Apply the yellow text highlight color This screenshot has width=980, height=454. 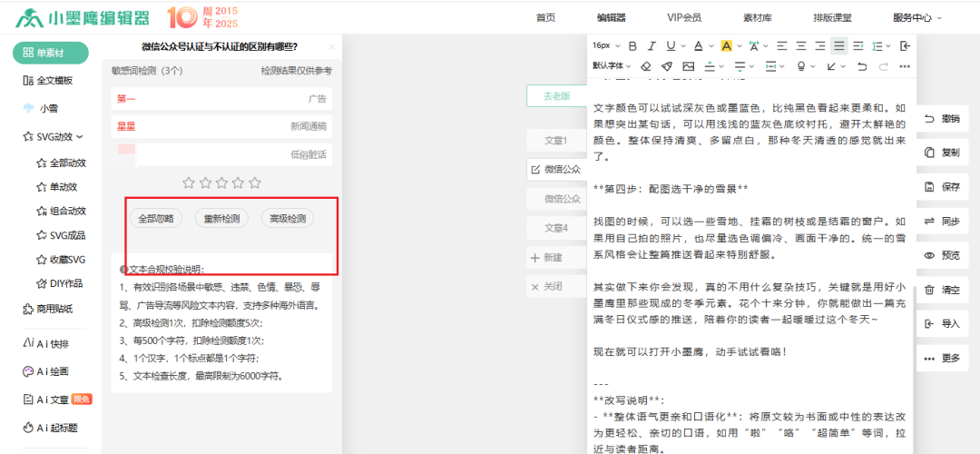[x=726, y=45]
